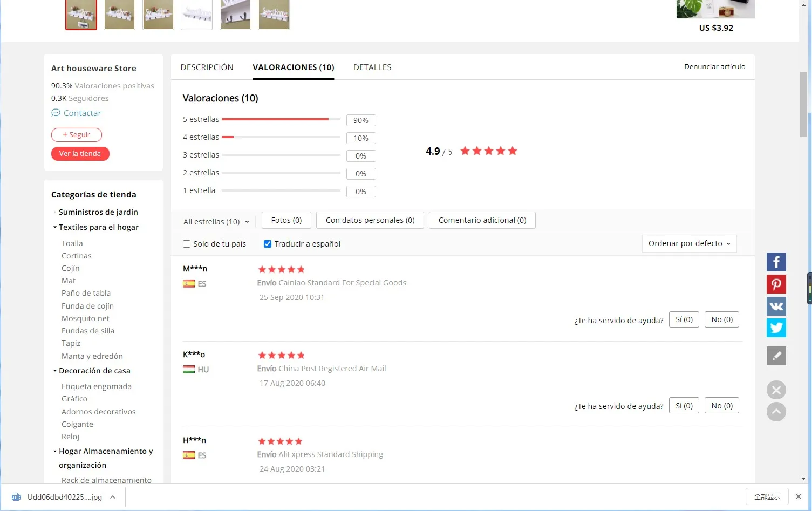Image resolution: width=812 pixels, height=511 pixels.
Task: Click the star rating of H***n's review
Action: (x=280, y=441)
